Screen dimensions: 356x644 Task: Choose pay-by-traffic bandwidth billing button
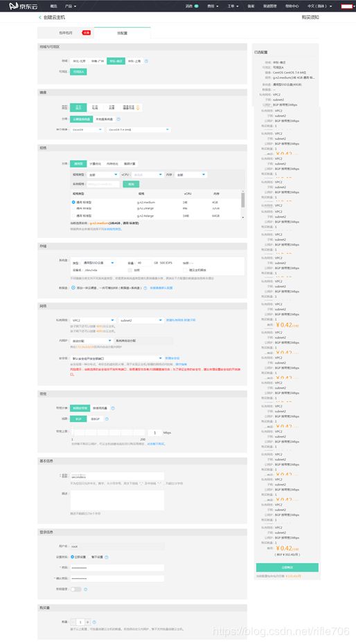click(x=100, y=408)
